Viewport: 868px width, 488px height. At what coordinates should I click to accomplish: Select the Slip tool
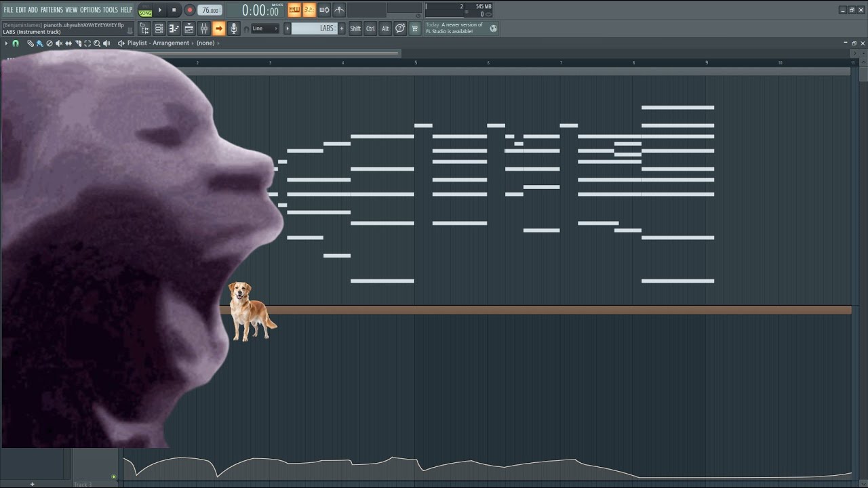68,43
